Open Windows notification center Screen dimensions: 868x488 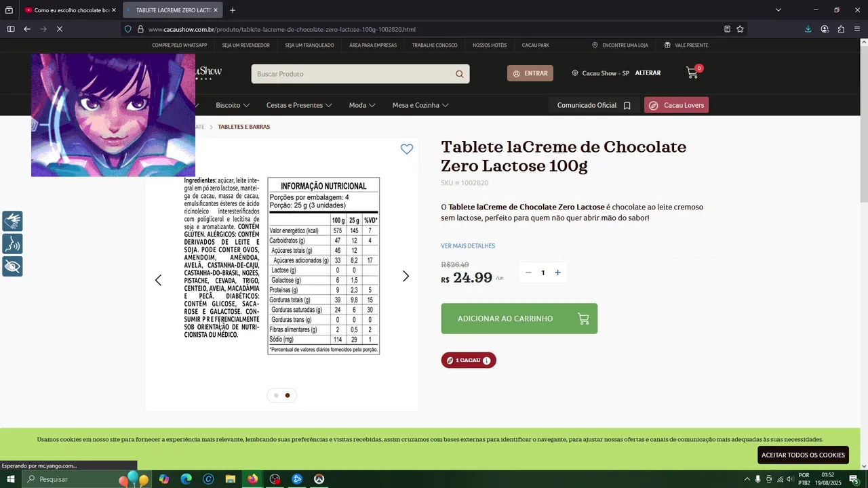tap(854, 479)
